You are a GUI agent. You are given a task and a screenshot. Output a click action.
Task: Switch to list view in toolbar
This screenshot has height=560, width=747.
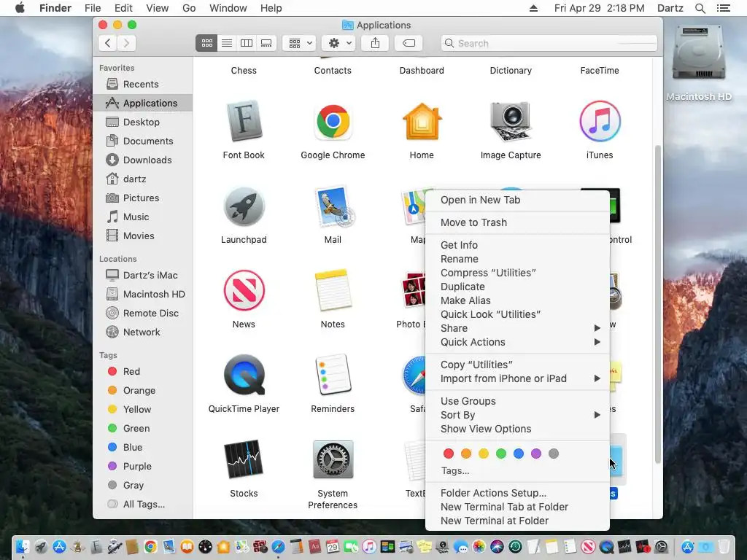[x=227, y=43]
